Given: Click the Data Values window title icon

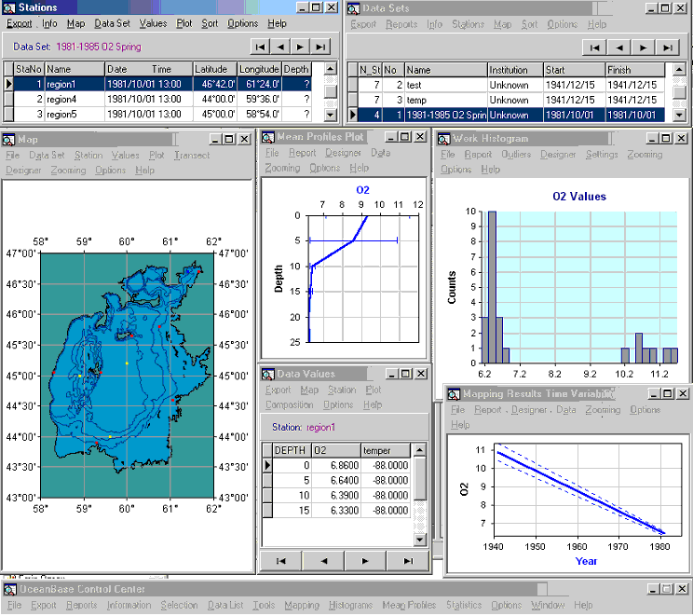Looking at the screenshot, I should click(x=268, y=375).
